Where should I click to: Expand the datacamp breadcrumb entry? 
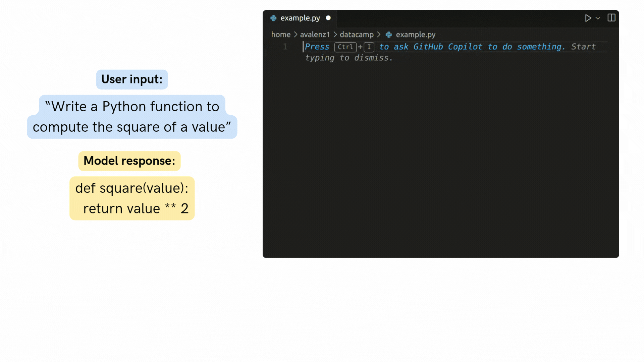coord(357,35)
